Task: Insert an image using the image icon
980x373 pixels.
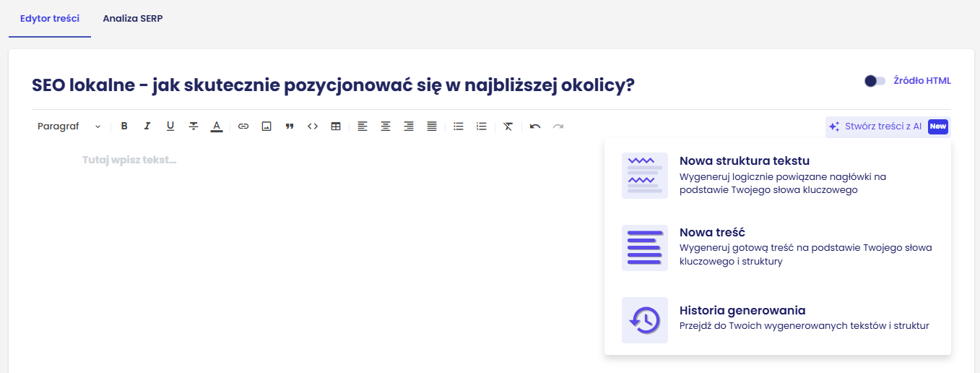Action: [266, 127]
